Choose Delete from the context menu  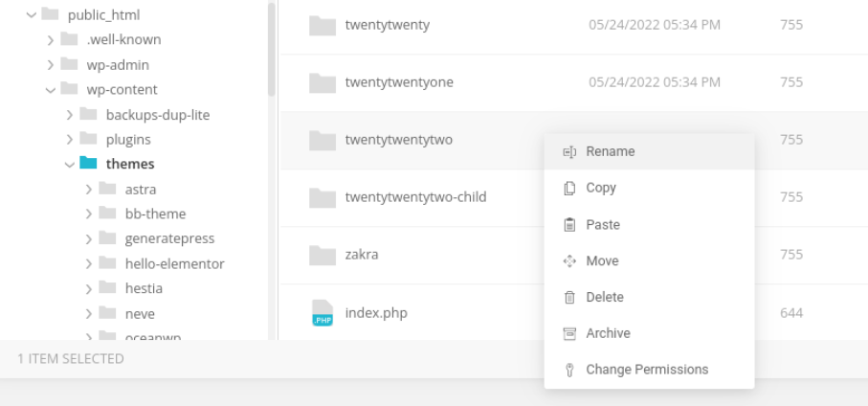650,298
